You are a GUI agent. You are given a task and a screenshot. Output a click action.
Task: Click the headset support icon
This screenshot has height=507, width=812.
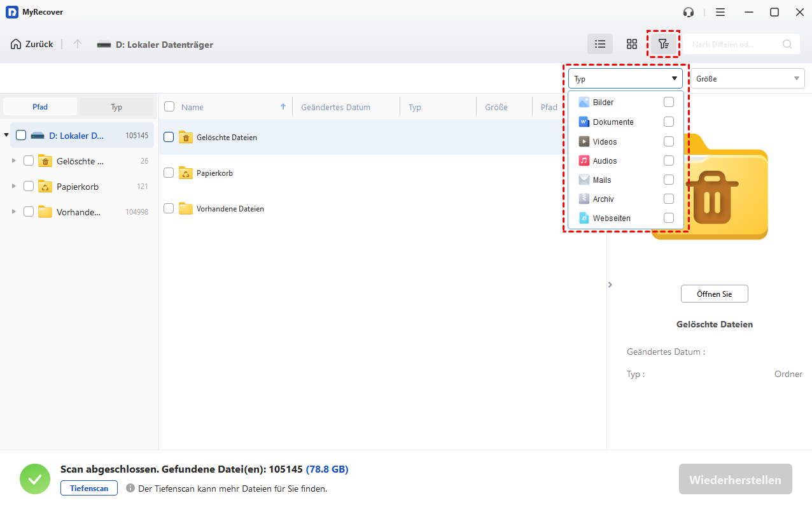coord(688,12)
